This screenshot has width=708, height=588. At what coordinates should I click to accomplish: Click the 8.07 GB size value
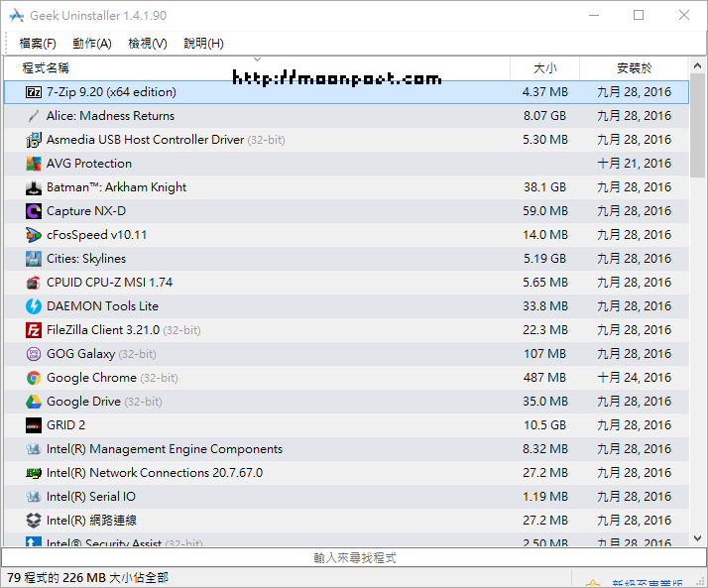pyautogui.click(x=544, y=116)
